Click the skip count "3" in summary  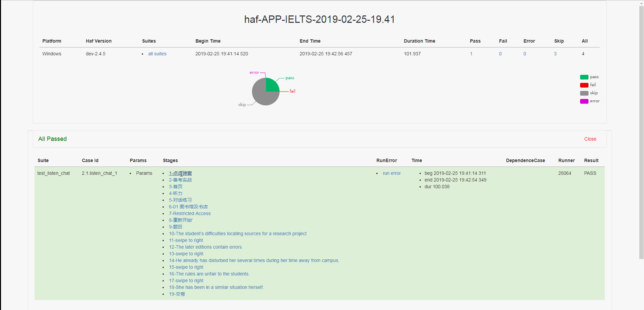tap(555, 54)
